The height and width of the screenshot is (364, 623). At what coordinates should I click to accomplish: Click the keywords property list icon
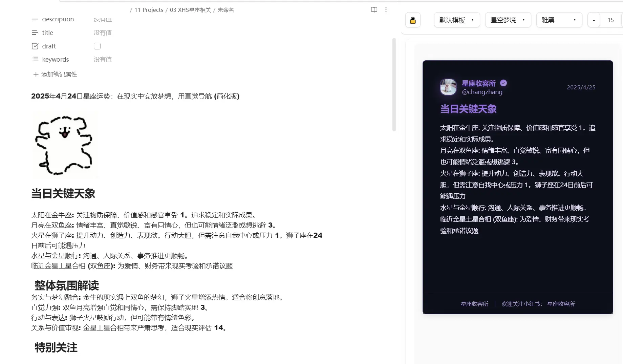click(x=35, y=59)
